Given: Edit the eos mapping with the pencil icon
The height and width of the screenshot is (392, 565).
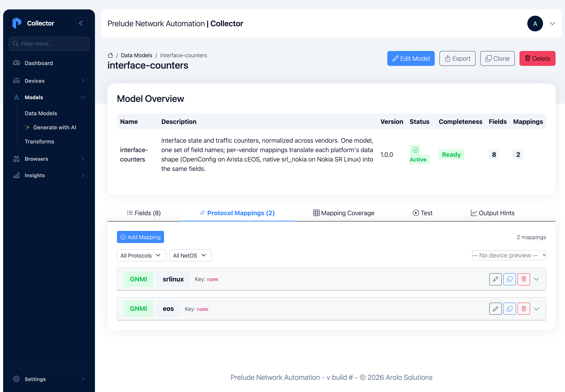Looking at the screenshot, I should 495,309.
